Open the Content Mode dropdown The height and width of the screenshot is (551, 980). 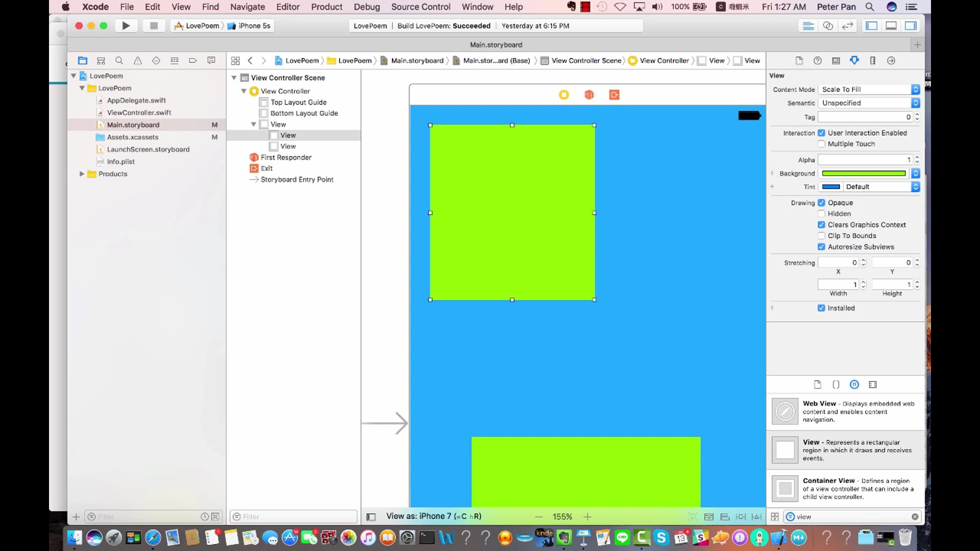coord(868,89)
